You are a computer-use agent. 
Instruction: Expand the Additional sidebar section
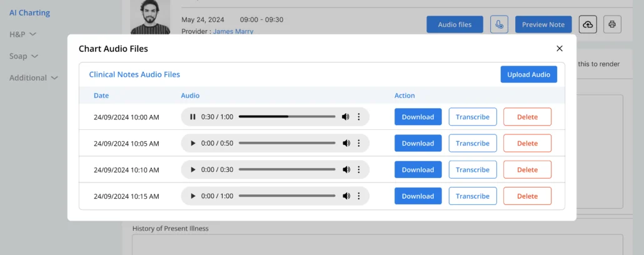coord(34,78)
